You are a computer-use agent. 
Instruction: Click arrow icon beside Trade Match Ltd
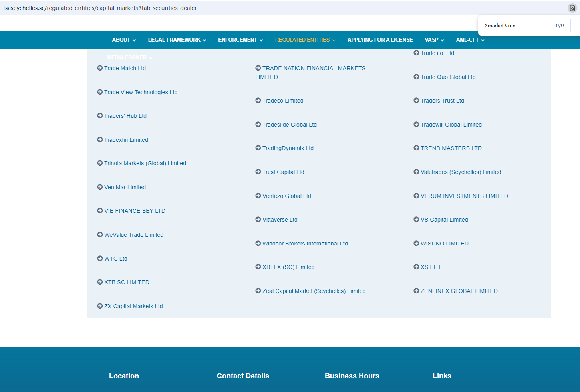(100, 68)
